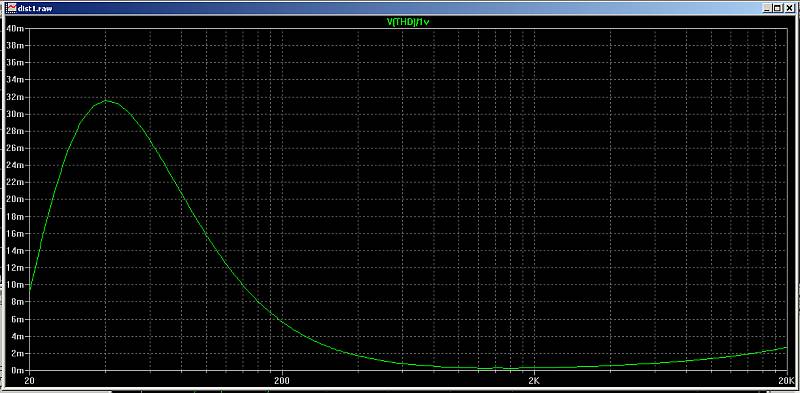Click the 14m vertical axis label
The image size is (800, 393).
[x=14, y=251]
